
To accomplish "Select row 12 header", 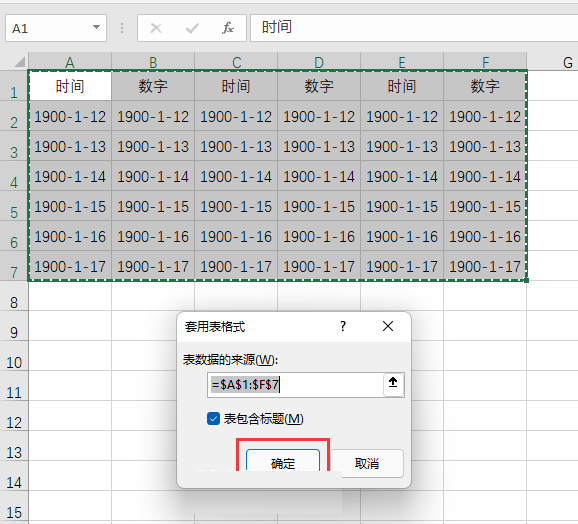I will pos(14,416).
